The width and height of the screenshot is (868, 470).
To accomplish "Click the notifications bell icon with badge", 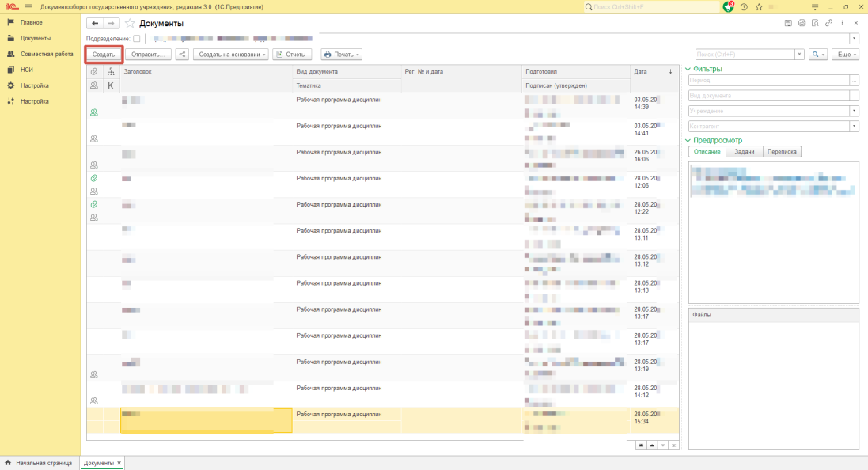I will (728, 6).
